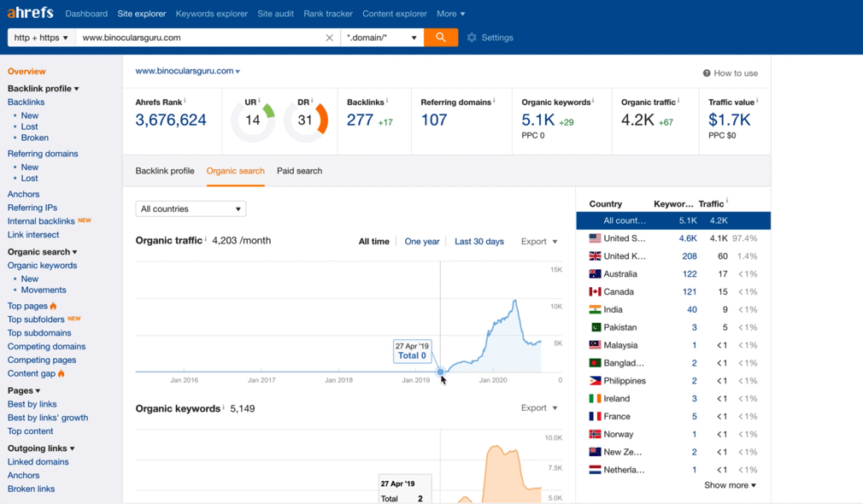Image resolution: width=863 pixels, height=504 pixels.
Task: Switch to the Backlink profile tab
Action: click(x=165, y=171)
